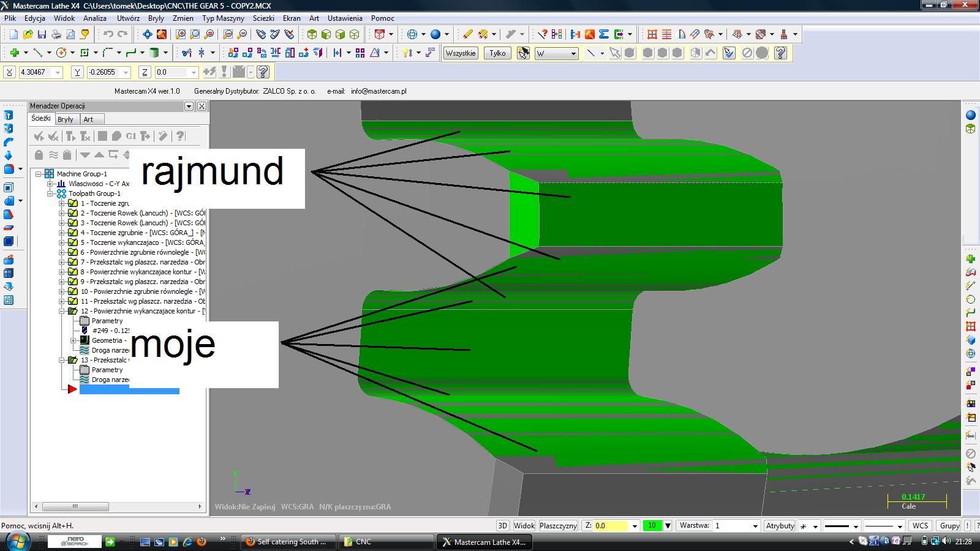
Task: Toggle the verify selection checkmark-cursor icon
Action: [x=729, y=53]
